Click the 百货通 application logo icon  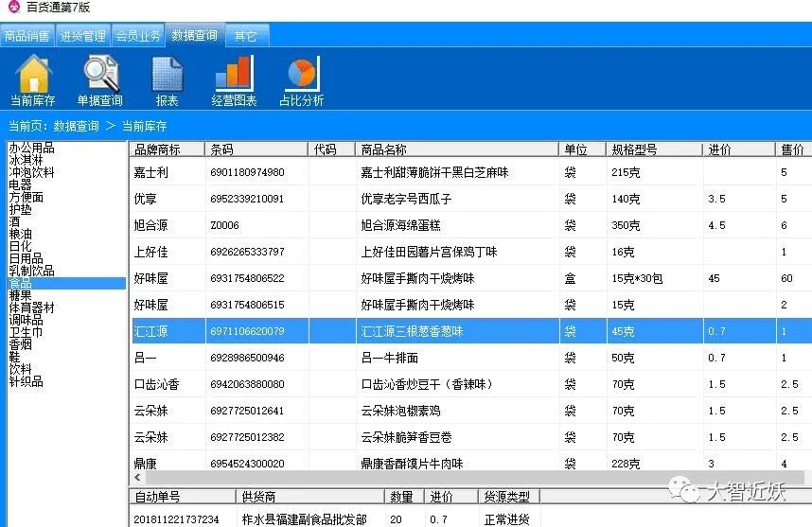(x=13, y=7)
